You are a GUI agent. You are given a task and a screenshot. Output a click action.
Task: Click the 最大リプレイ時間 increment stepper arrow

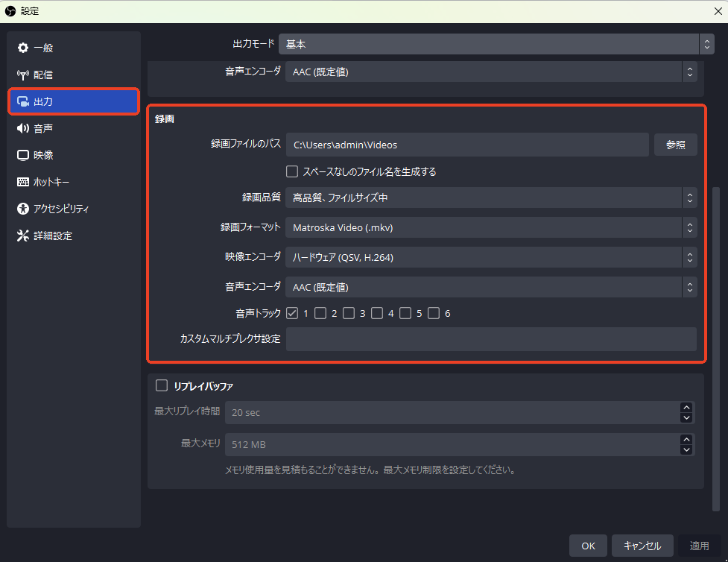click(686, 407)
